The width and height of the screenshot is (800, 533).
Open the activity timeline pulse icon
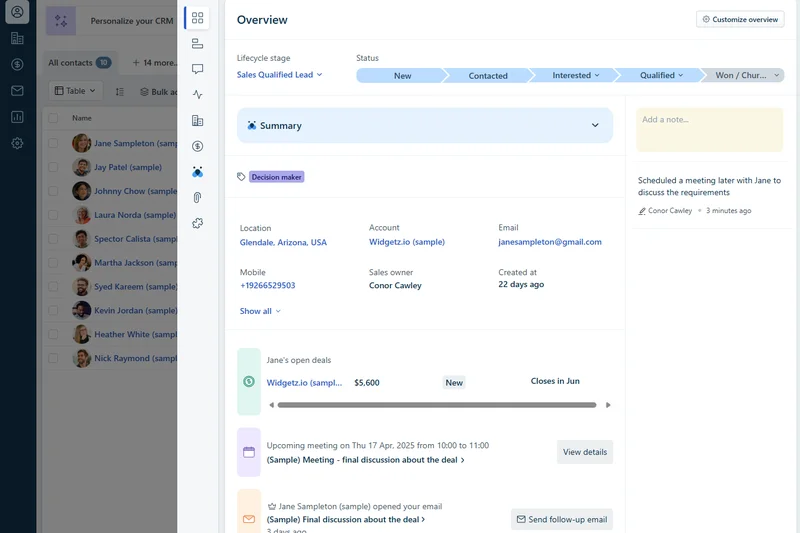(197, 95)
